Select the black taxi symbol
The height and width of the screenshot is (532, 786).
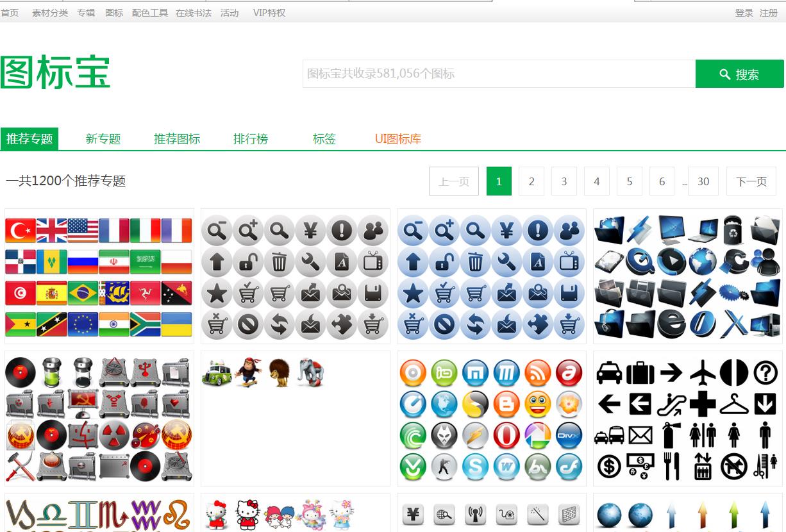(x=609, y=372)
